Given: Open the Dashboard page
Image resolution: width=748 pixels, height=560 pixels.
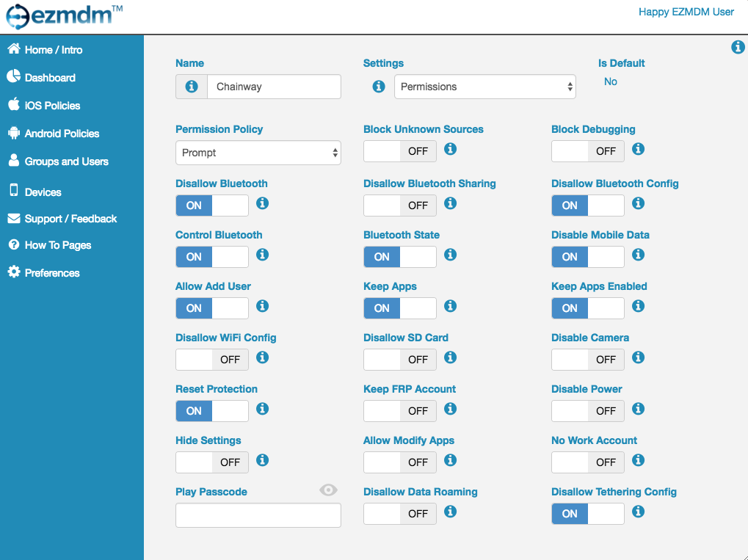Looking at the screenshot, I should click(41, 77).
